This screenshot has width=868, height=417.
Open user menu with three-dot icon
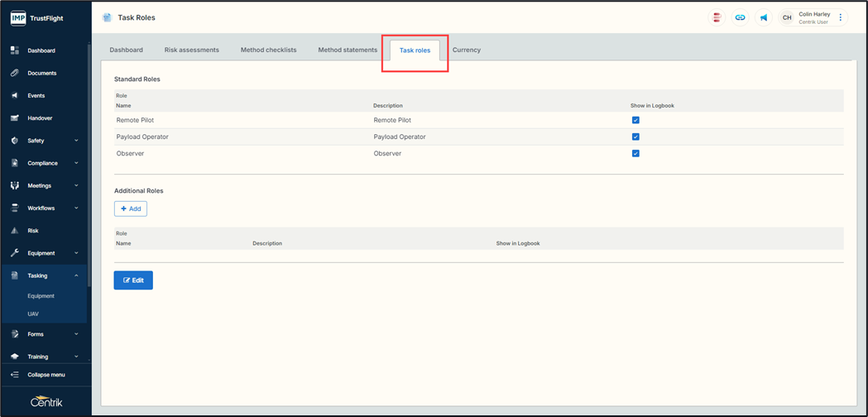coord(841,17)
